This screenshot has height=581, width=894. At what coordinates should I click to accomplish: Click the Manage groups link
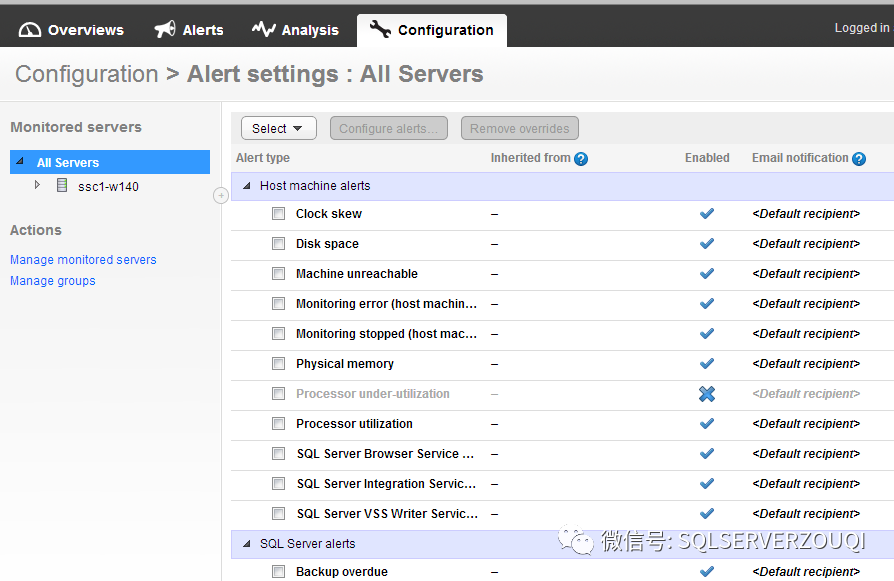coord(53,281)
